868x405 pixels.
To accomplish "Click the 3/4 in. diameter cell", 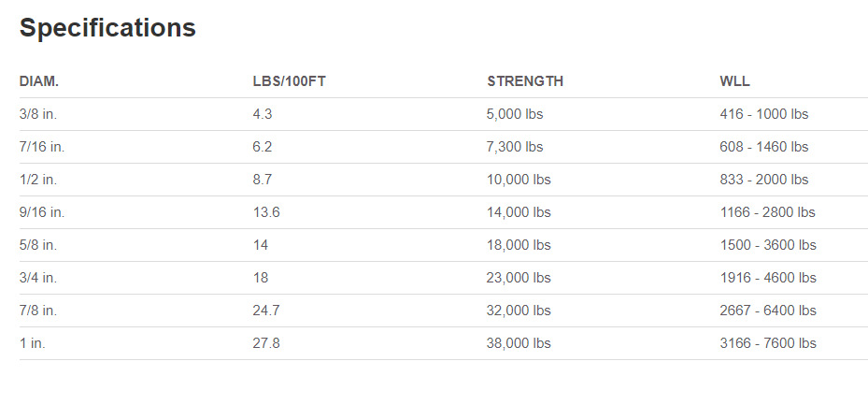I will (38, 278).
